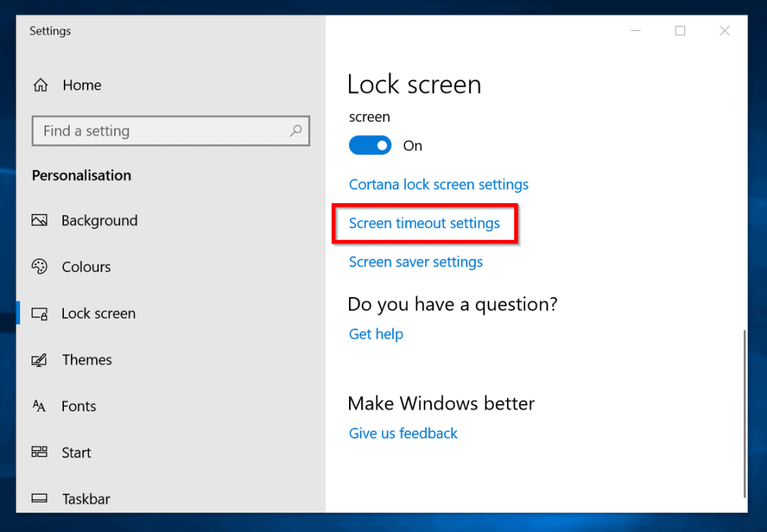Click the search magnifier in Find a setting

(295, 131)
